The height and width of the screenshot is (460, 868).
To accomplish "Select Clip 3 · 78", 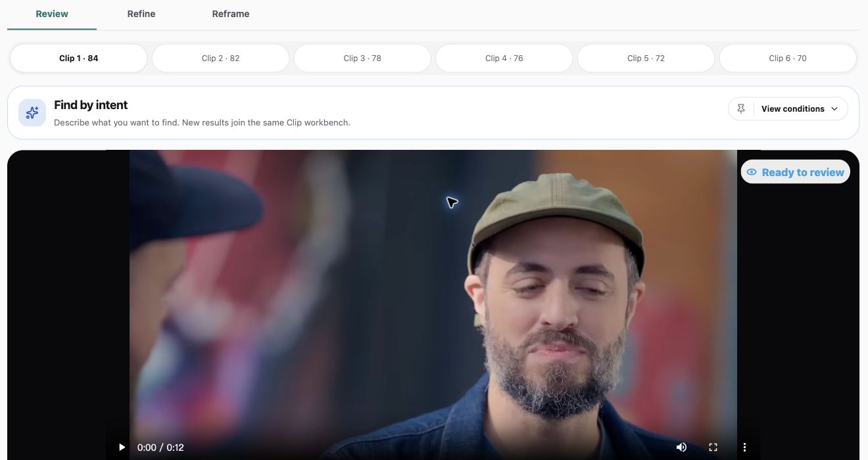I will pos(362,58).
